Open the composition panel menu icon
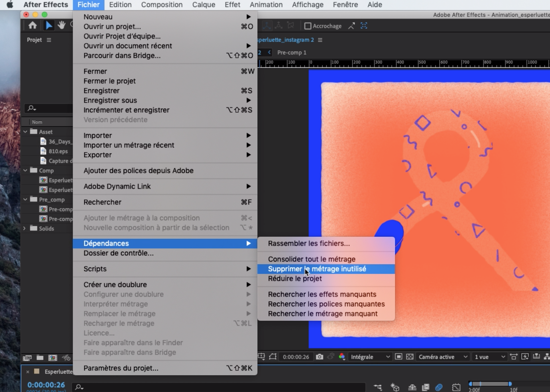This screenshot has height=392, width=550. [320, 40]
